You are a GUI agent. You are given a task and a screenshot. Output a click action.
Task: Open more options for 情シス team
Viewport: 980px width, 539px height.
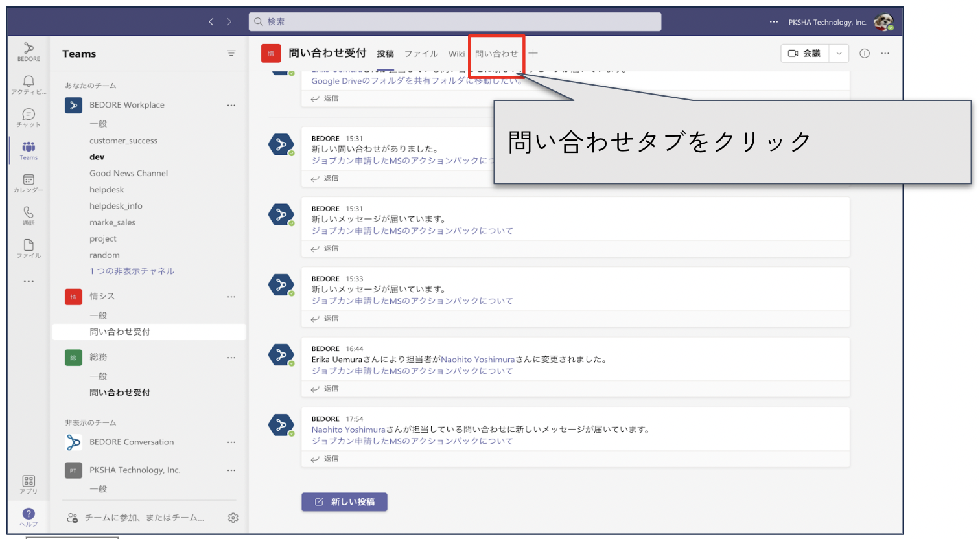click(231, 297)
